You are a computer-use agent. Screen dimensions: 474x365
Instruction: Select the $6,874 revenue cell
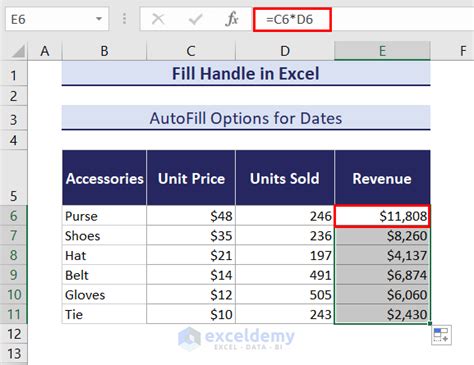pos(382,275)
